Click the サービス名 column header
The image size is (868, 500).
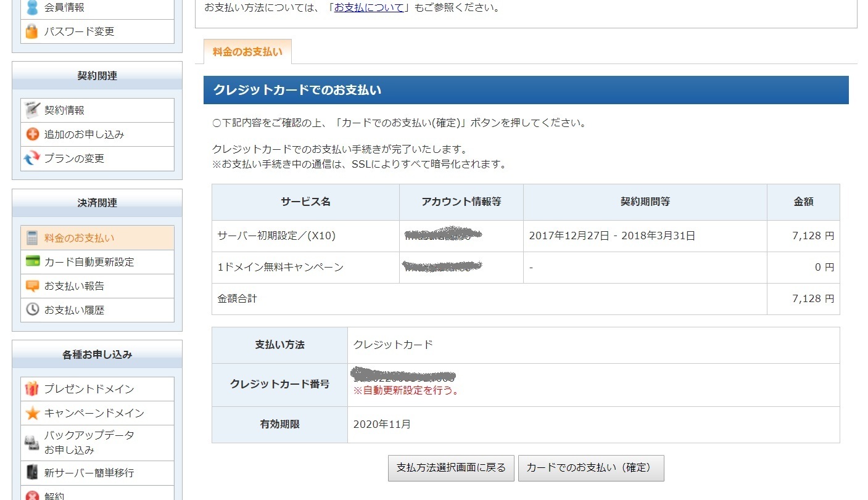(305, 202)
